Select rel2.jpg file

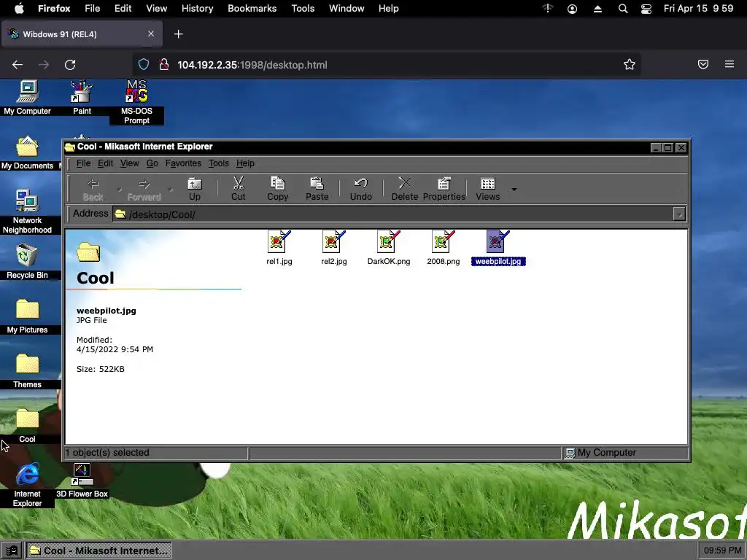point(334,248)
